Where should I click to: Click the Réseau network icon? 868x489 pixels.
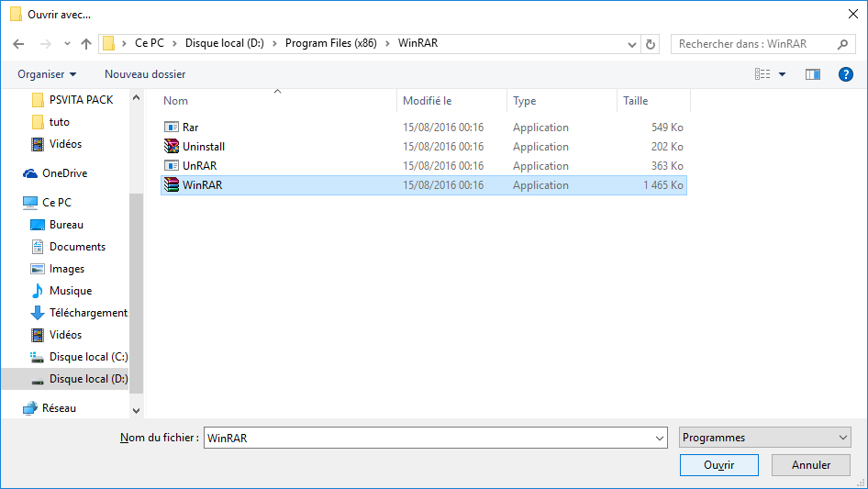[30, 408]
